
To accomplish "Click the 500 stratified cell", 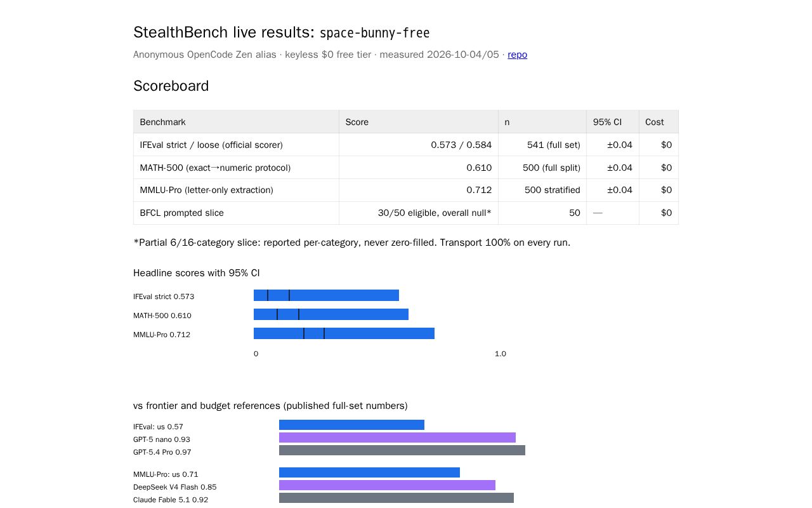I will pos(542,190).
